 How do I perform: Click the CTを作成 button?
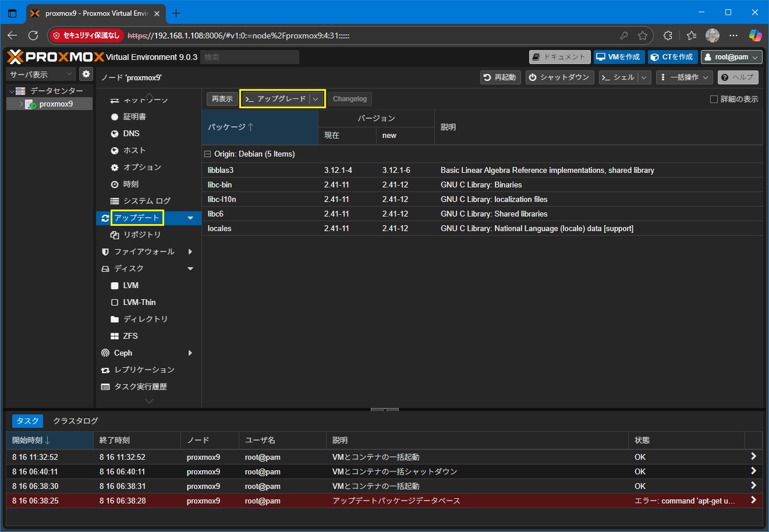coord(672,56)
